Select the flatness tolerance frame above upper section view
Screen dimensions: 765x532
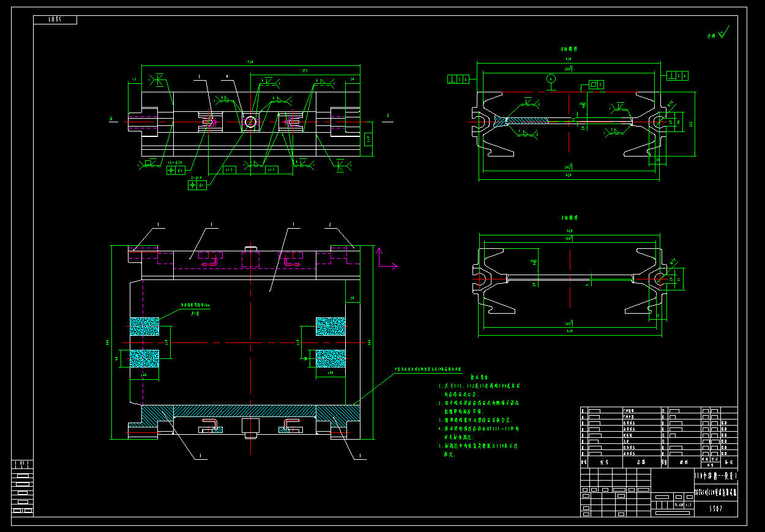(x=595, y=84)
